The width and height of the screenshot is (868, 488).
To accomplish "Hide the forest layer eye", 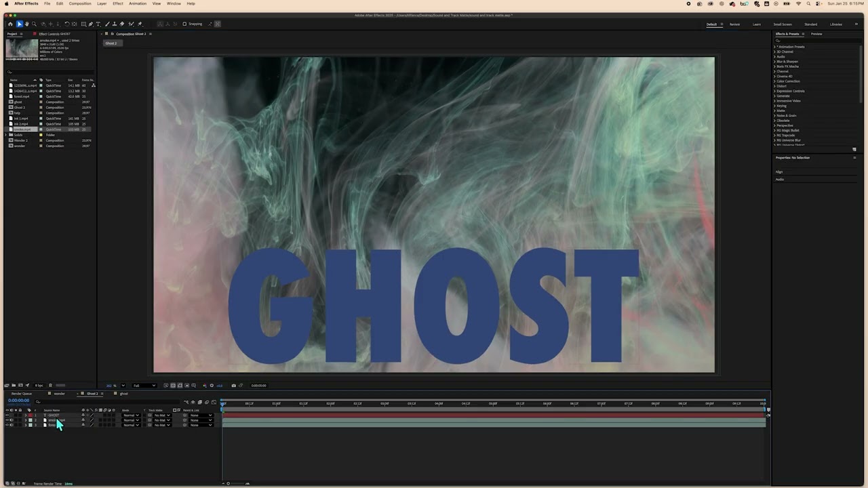I will pyautogui.click(x=7, y=425).
